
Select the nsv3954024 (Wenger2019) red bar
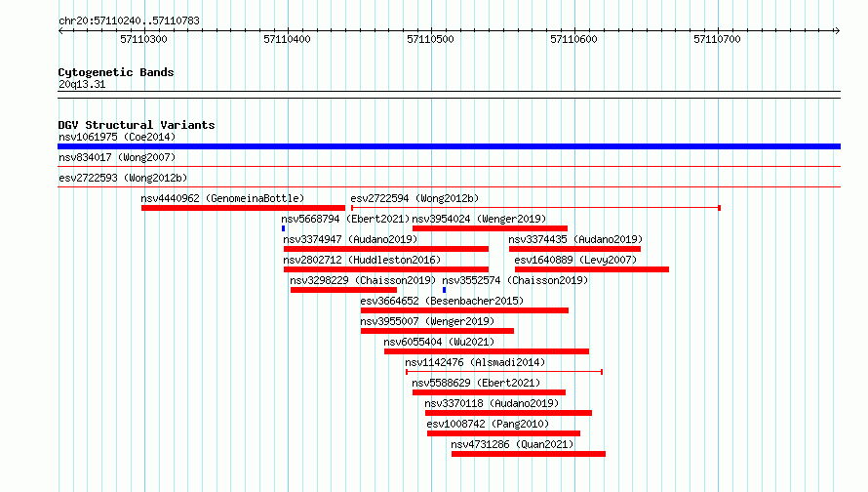[x=490, y=228]
